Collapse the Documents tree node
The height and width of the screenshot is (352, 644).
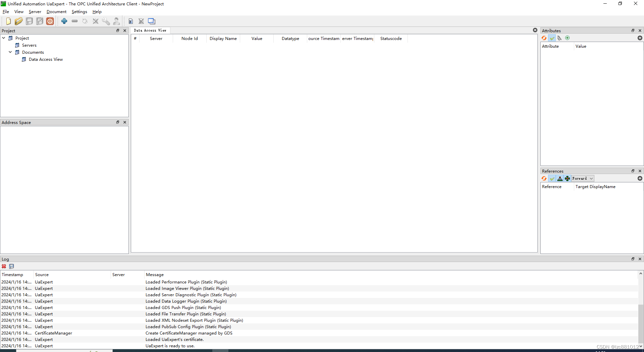click(x=10, y=52)
